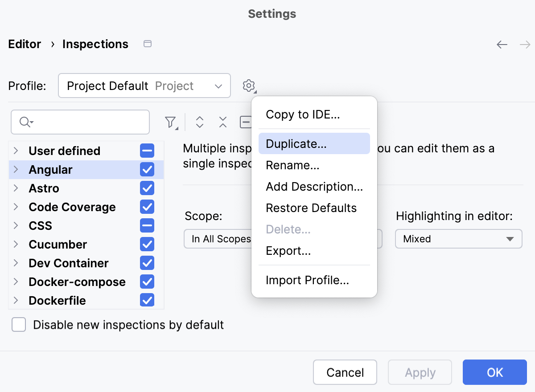Open the profile actions gear menu
535x392 pixels.
[249, 86]
